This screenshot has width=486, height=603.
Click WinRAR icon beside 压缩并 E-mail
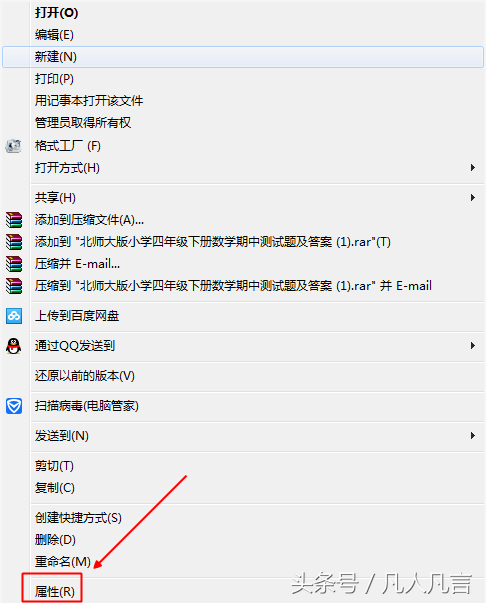click(x=14, y=264)
